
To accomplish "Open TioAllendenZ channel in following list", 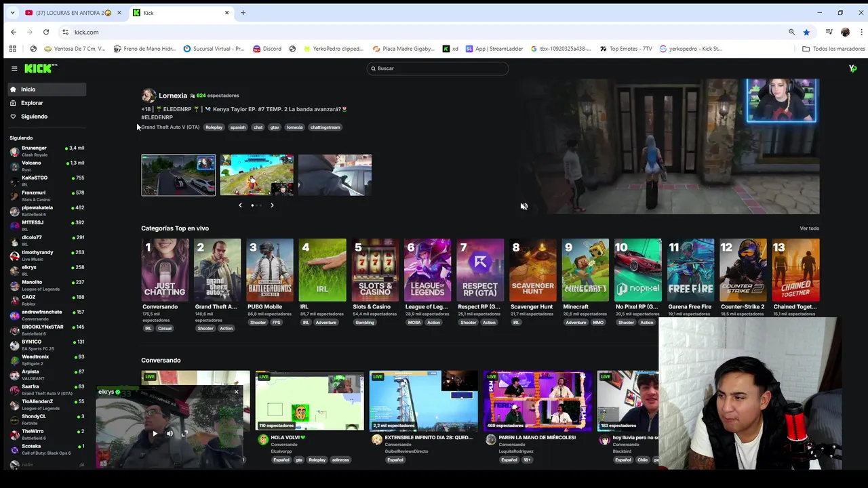I will pyautogui.click(x=47, y=405).
